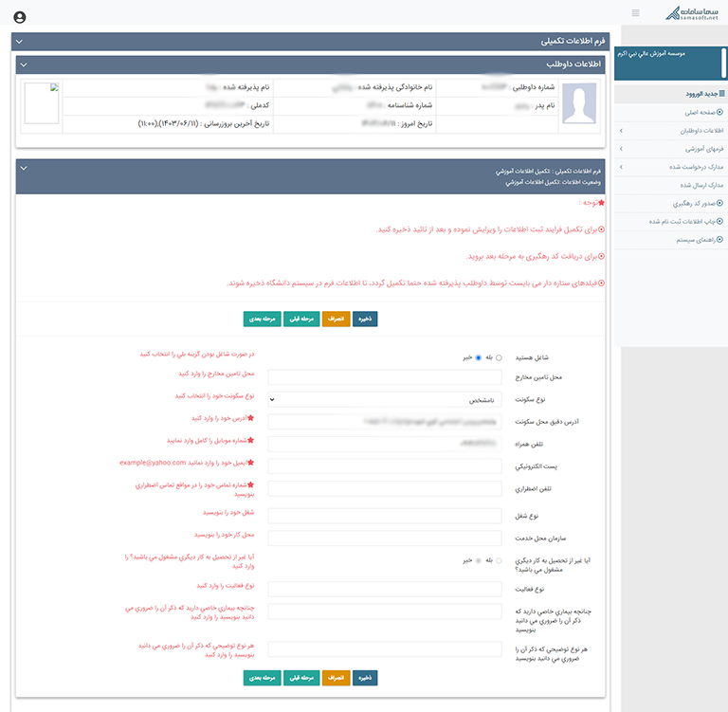Screen dimensions: 728x712
Task: Select بله for شاغل هستید
Action: pyautogui.click(x=500, y=357)
